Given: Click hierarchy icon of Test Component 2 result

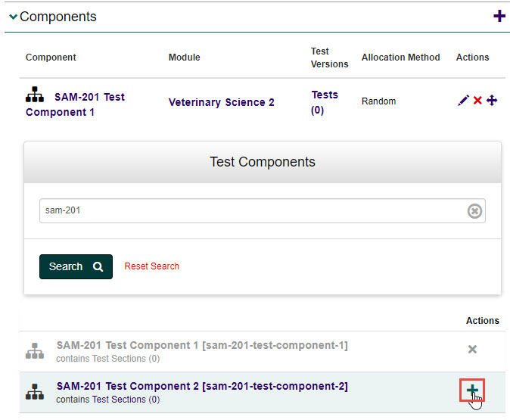Looking at the screenshot, I should 35,392.
